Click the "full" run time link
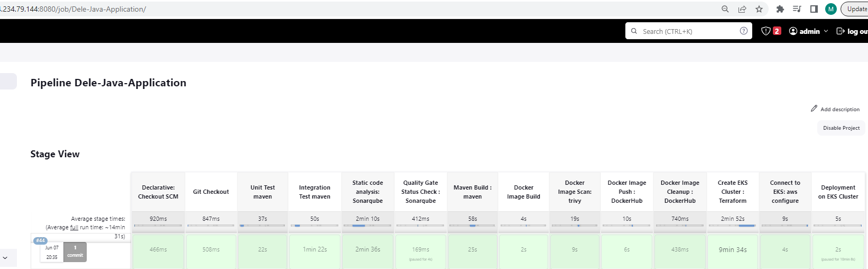The width and height of the screenshot is (868, 269). tap(74, 227)
